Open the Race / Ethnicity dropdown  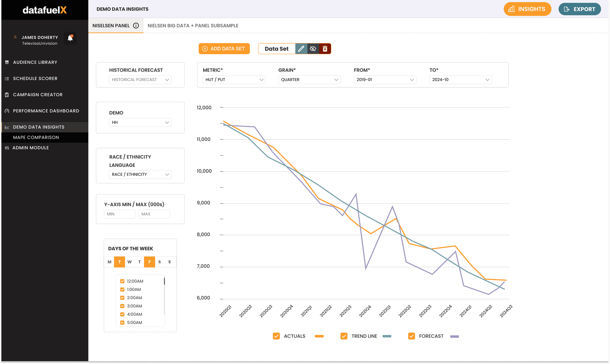point(140,174)
